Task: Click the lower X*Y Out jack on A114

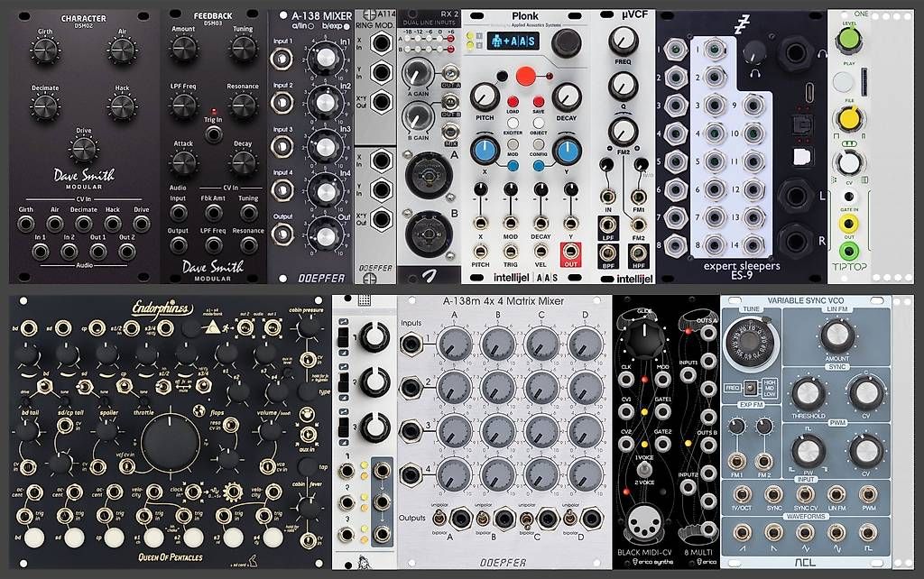Action: pyautogui.click(x=382, y=219)
